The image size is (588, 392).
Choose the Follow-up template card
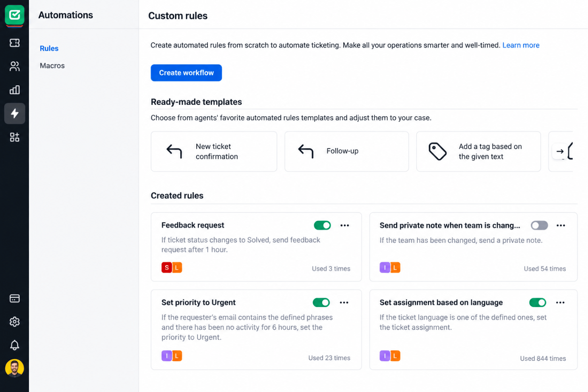(x=346, y=151)
